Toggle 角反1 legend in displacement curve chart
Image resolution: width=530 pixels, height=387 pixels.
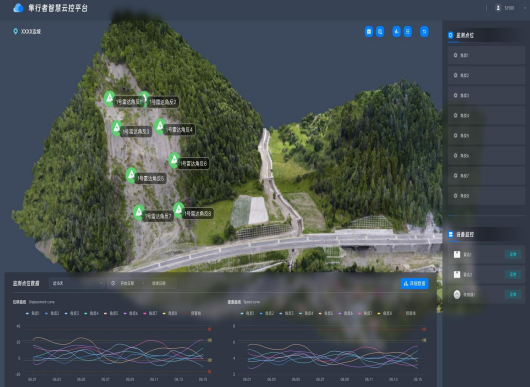[33, 313]
